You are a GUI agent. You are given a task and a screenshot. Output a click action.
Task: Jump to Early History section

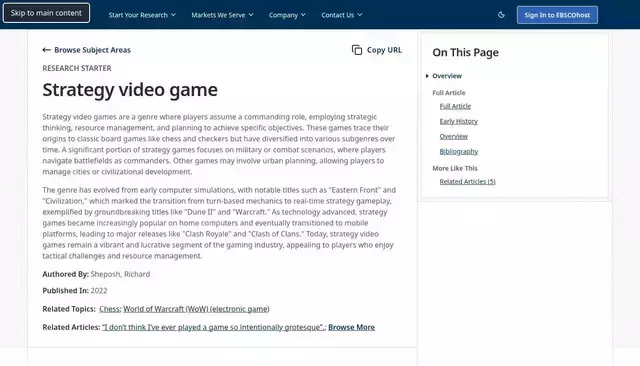[x=458, y=121]
